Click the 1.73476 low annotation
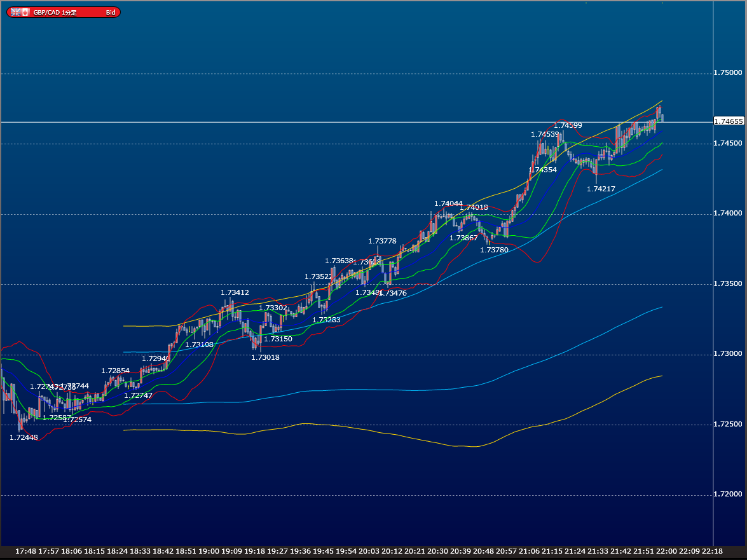 (x=394, y=293)
